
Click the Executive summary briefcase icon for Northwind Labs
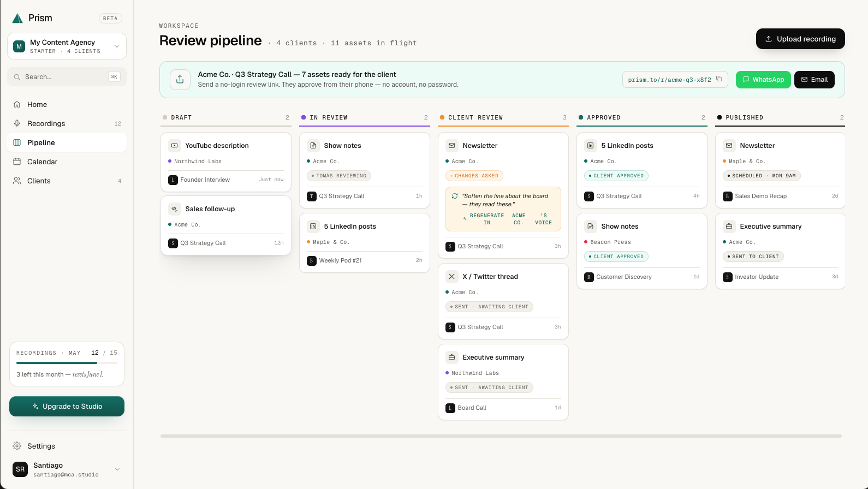tap(452, 357)
